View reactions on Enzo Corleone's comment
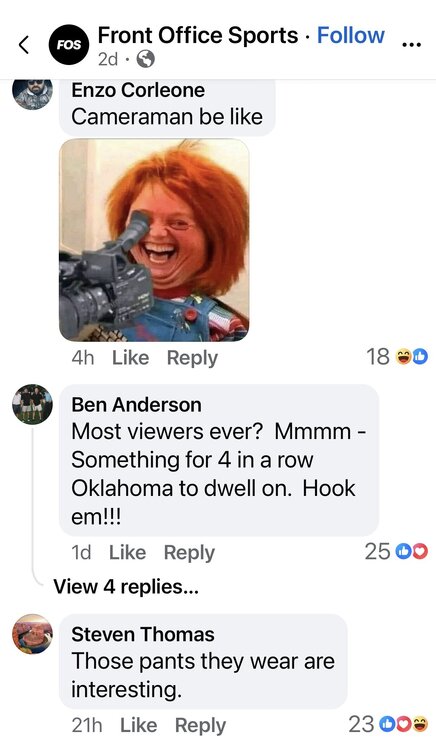Image resolution: width=436 pixels, height=750 pixels. coord(397,356)
